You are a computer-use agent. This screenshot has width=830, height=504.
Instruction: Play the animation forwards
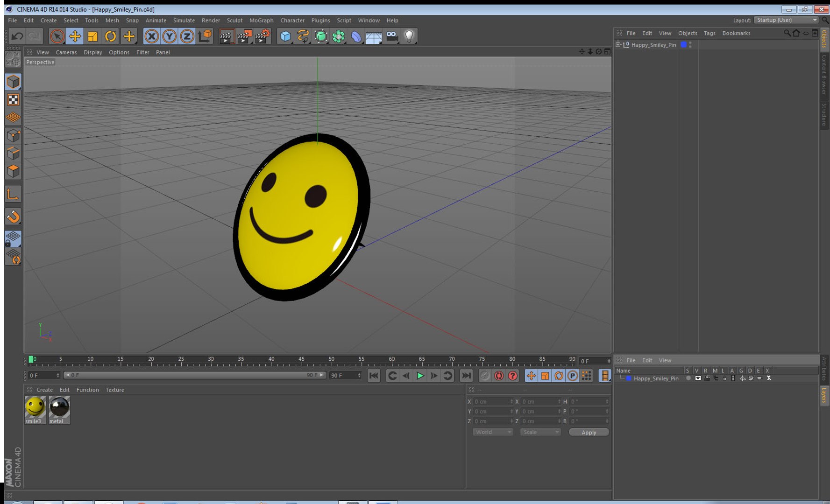click(420, 376)
